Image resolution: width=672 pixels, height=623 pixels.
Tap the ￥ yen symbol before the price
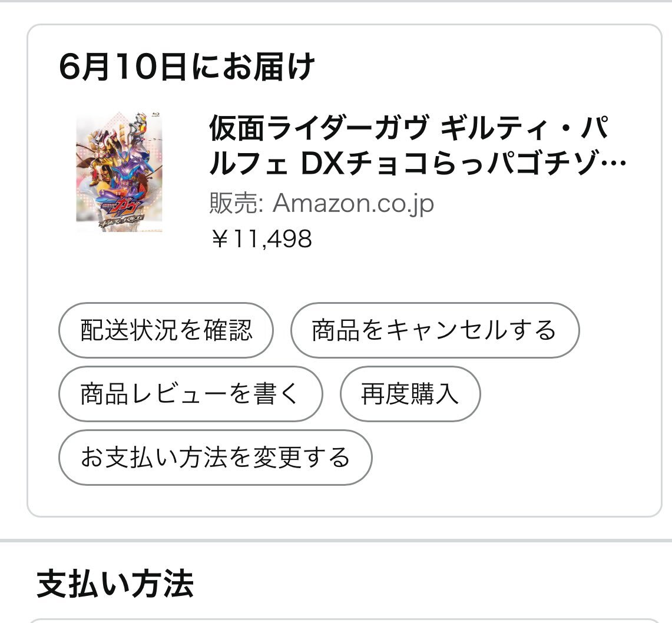[x=219, y=239]
